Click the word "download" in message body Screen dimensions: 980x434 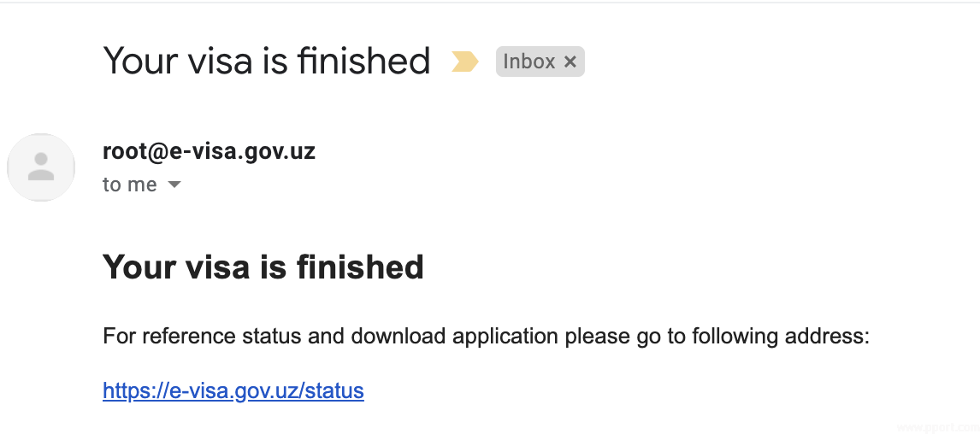tap(398, 337)
